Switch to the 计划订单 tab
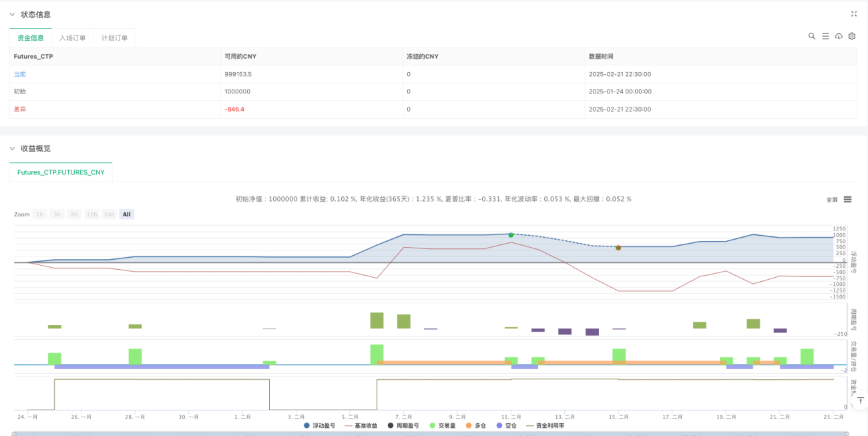 [114, 38]
